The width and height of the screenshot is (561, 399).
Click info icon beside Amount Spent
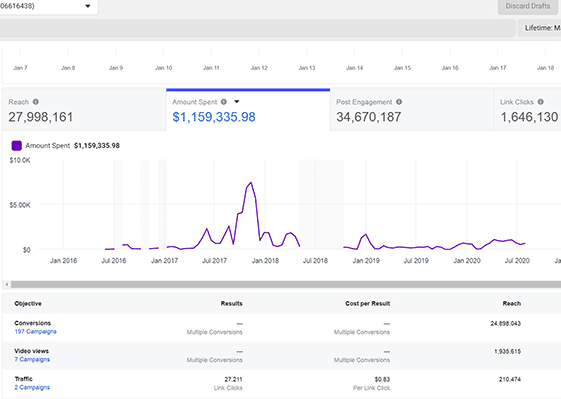tap(224, 102)
